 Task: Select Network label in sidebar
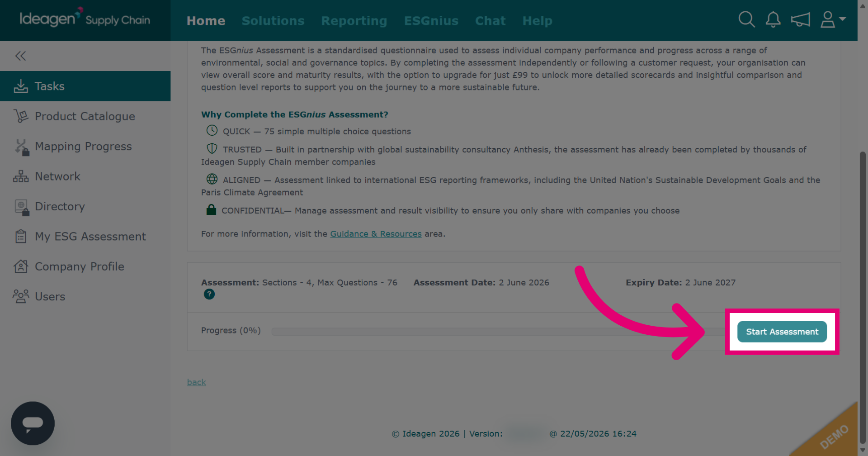click(x=57, y=176)
